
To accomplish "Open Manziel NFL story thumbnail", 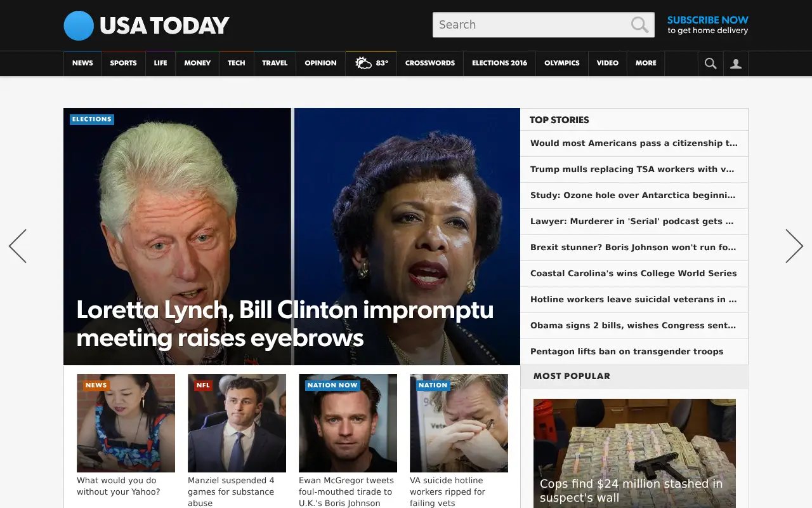I will (x=237, y=423).
